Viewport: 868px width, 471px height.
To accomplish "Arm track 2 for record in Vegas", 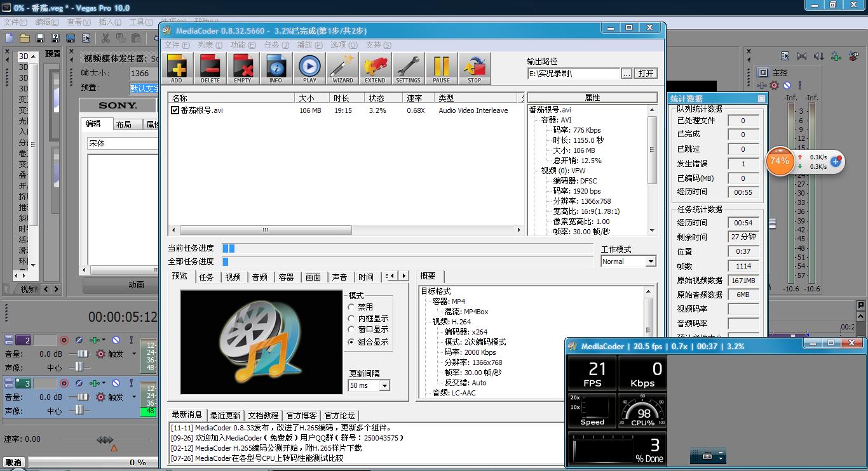I will pyautogui.click(x=64, y=340).
